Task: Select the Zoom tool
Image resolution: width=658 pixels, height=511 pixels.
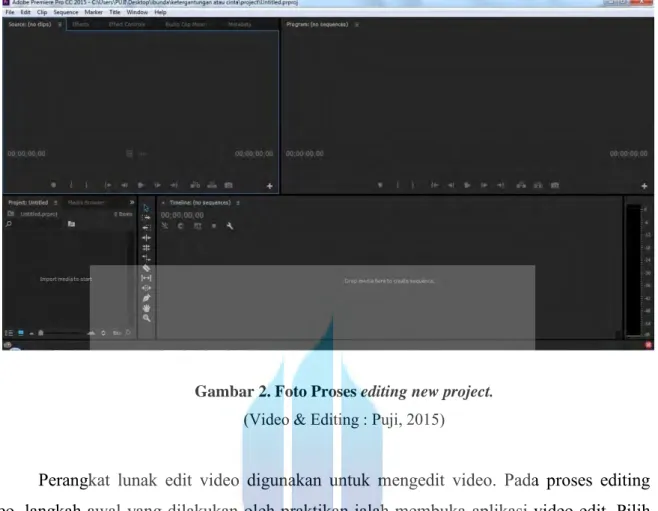Action: [146, 318]
